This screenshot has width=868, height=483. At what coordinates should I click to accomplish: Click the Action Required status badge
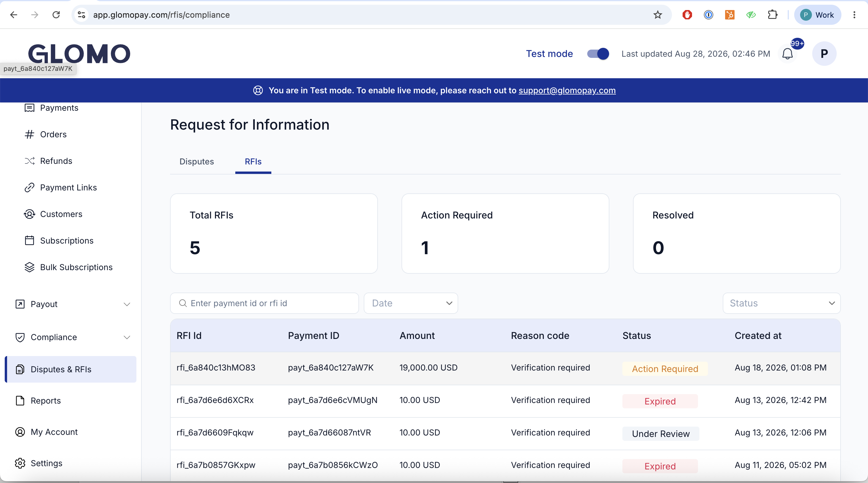coord(665,369)
